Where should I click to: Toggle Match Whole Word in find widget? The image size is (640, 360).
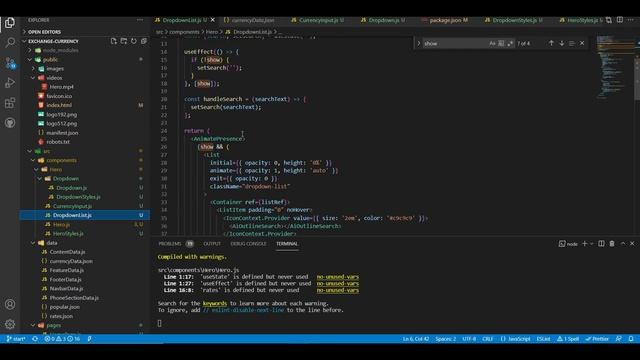point(501,43)
